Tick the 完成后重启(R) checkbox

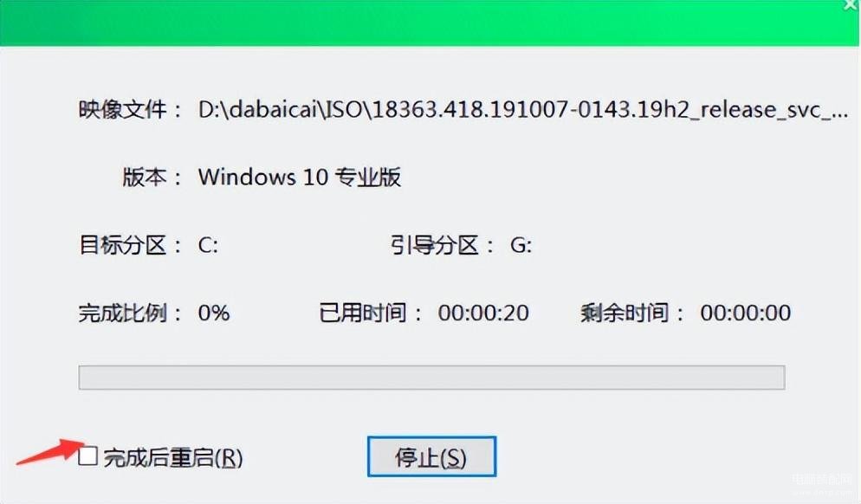[x=87, y=456]
